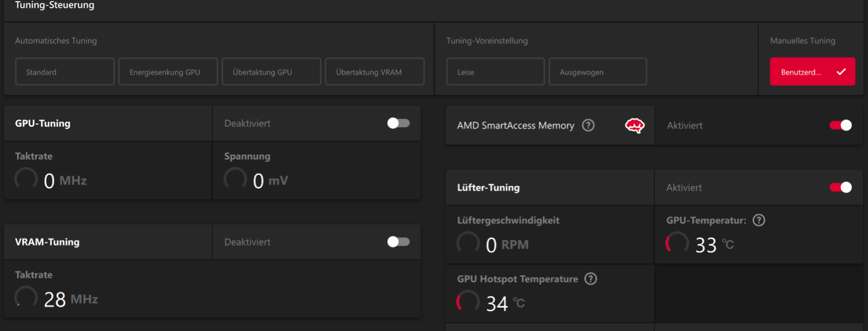Apply the Leise tuning preset
The image size is (868, 331).
[x=495, y=72]
